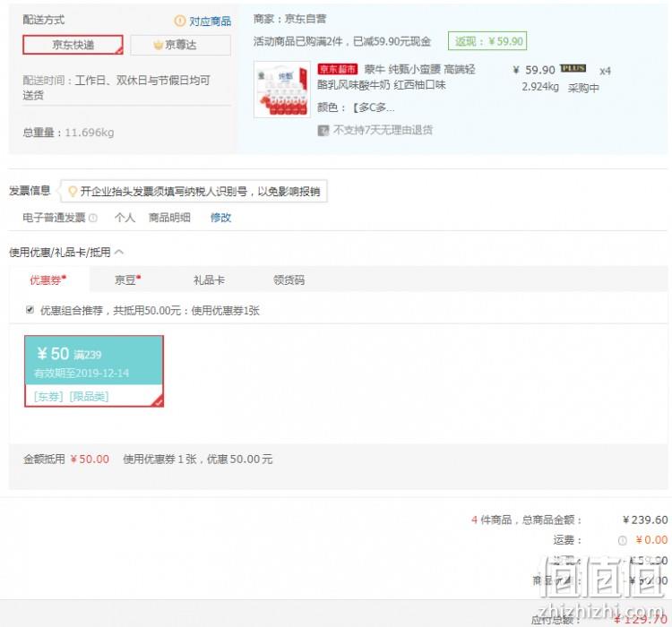The image size is (672, 627).
Task: Switch to 京豆 tab
Action: pos(127,279)
